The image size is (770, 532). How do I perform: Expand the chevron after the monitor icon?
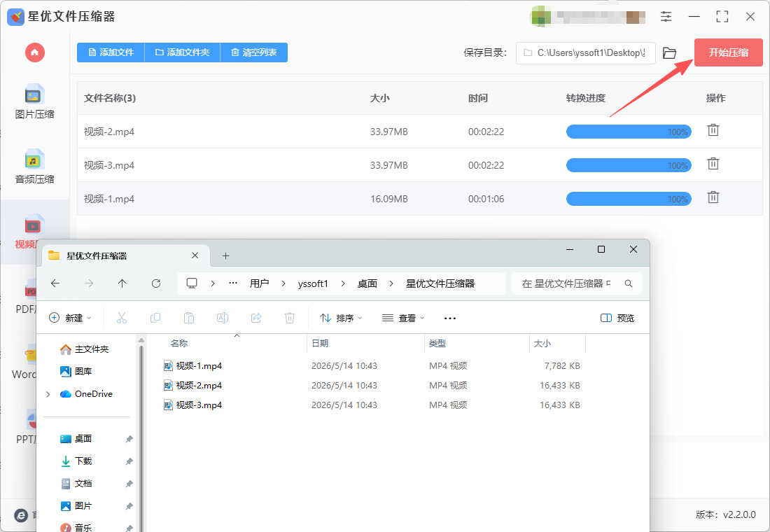point(213,283)
